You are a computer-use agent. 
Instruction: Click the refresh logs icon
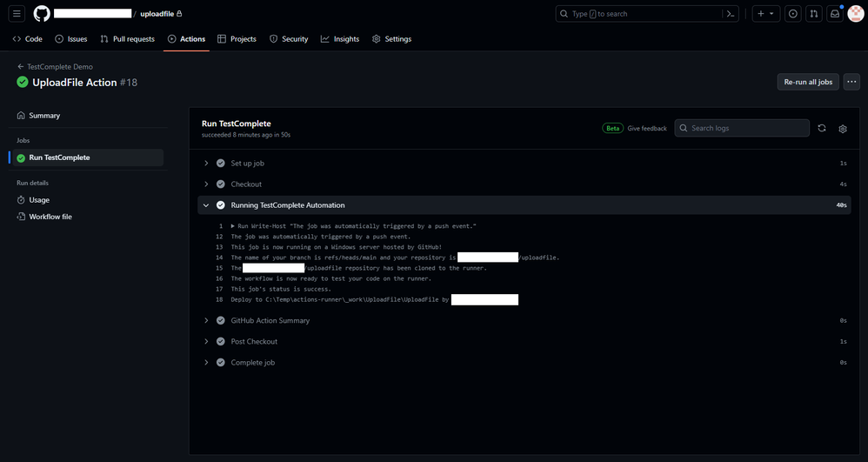[821, 129]
